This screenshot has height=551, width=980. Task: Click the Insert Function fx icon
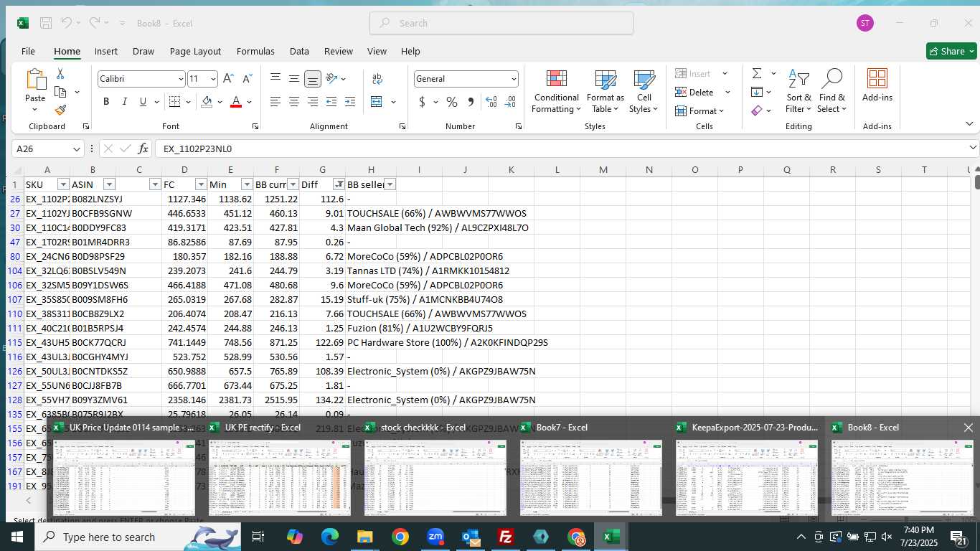pos(143,149)
